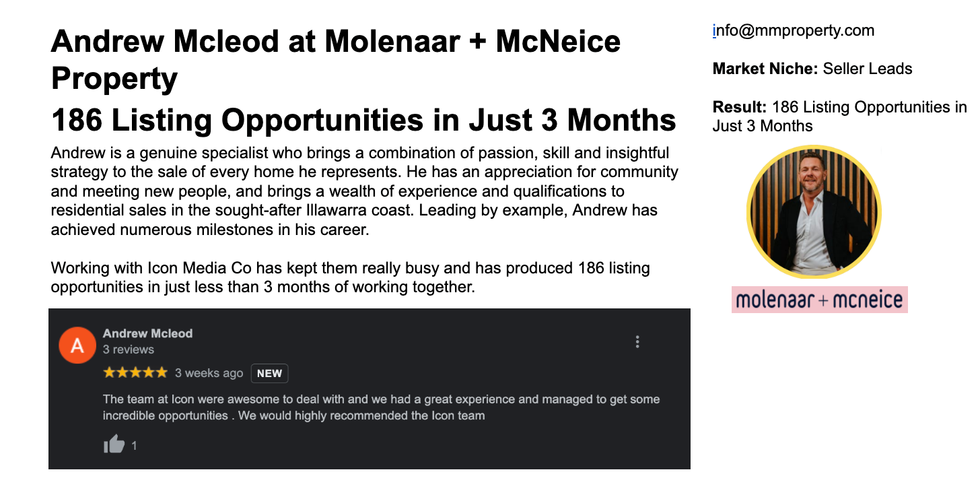Click the 'Seller Leads' text
980x503 pixels.
868,69
